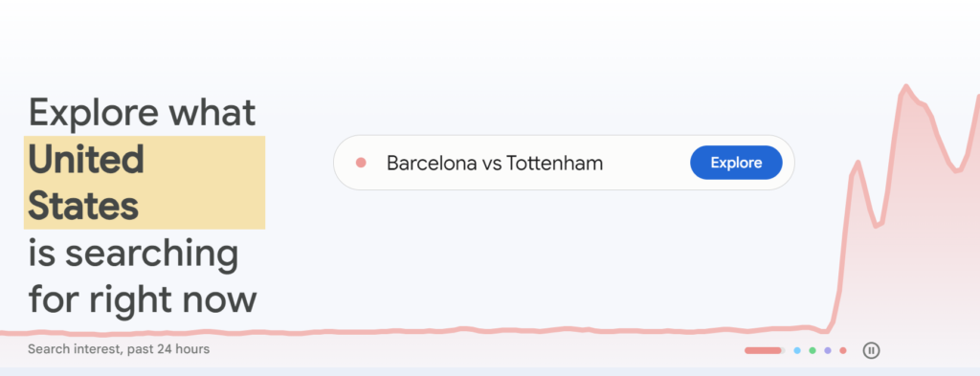980x376 pixels.
Task: Pause the trending searches carousel
Action: (x=871, y=350)
